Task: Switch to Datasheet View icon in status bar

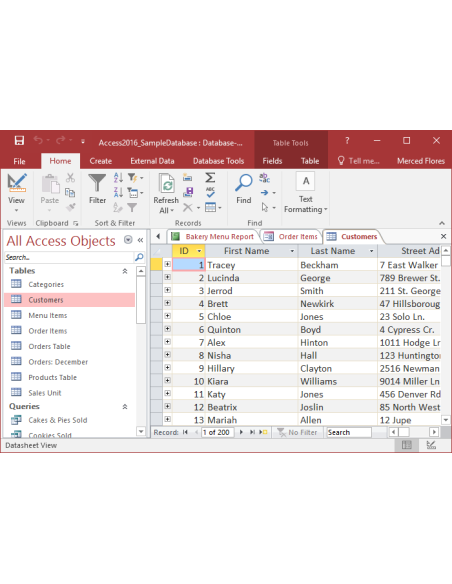Action: (x=407, y=445)
